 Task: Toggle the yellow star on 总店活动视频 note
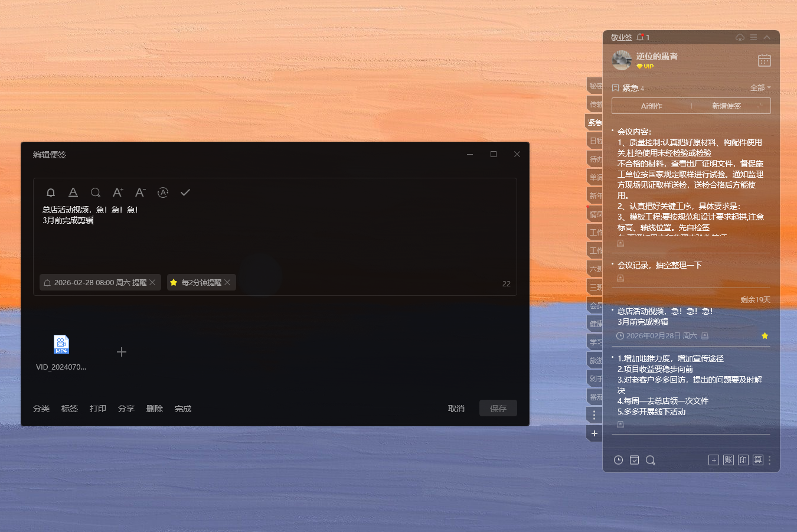pyautogui.click(x=765, y=336)
